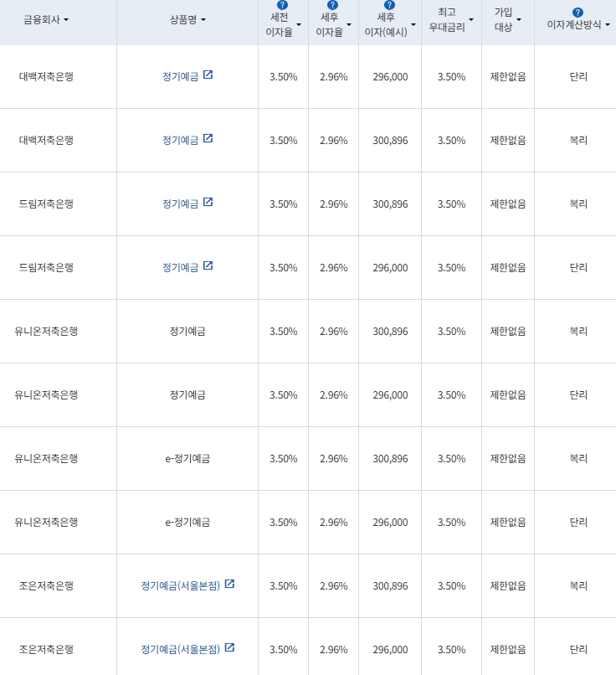Open external link icon for 대백저축은행 복리 정기예금

pyautogui.click(x=208, y=138)
